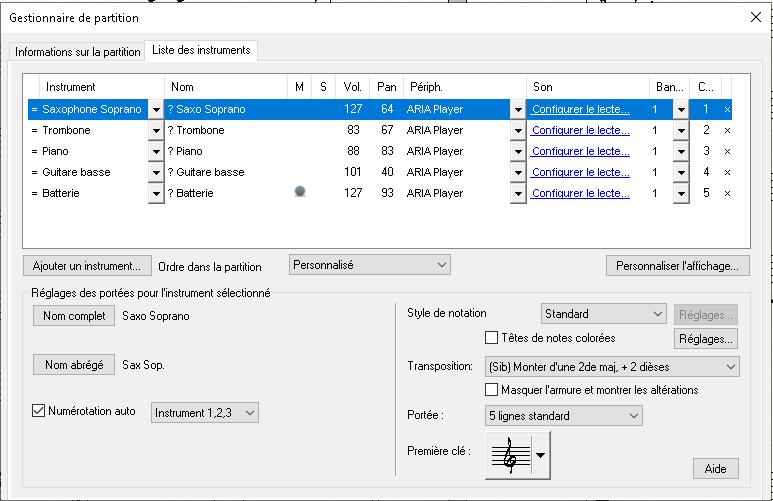
Task: Uncheck Numérotation auto checkbox
Action: tap(39, 411)
